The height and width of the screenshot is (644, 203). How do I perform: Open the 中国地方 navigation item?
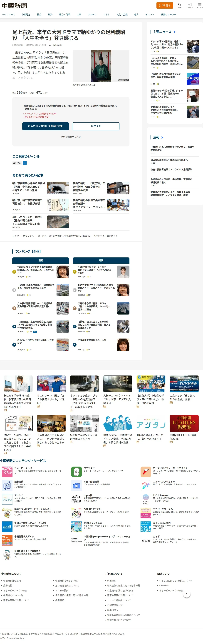(x=26, y=15)
